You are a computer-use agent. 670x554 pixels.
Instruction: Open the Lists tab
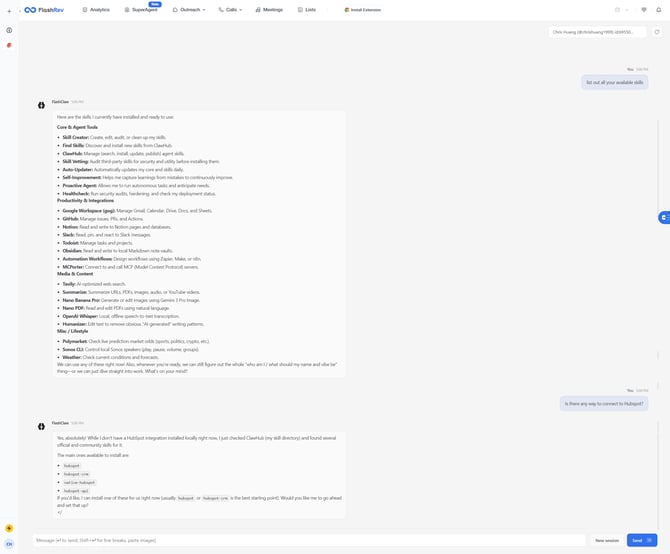[307, 10]
